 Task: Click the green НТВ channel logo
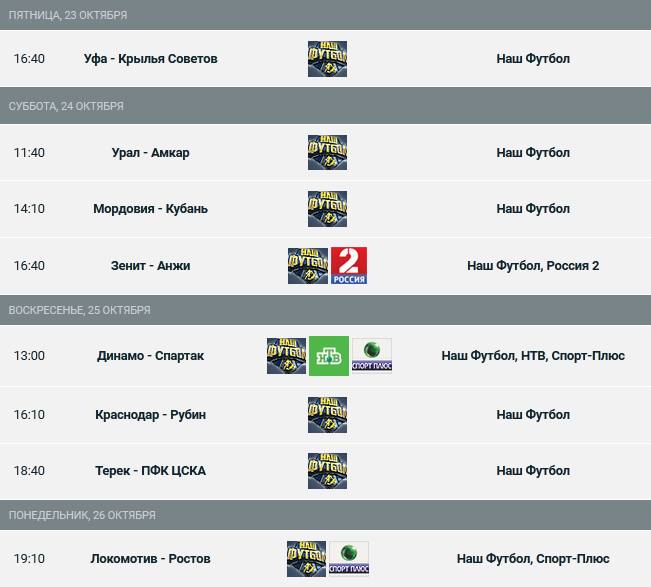click(329, 356)
